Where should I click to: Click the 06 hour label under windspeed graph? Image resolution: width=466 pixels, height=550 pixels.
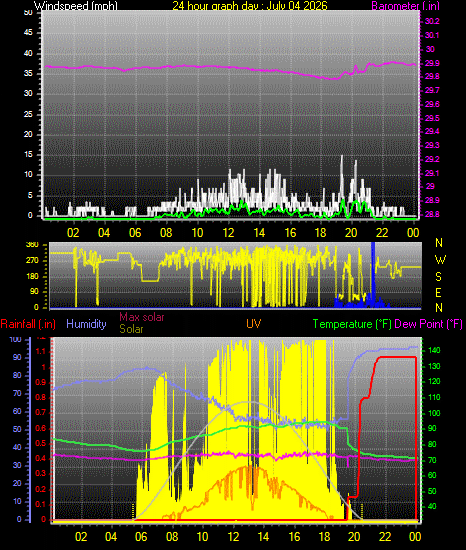pyautogui.click(x=135, y=233)
